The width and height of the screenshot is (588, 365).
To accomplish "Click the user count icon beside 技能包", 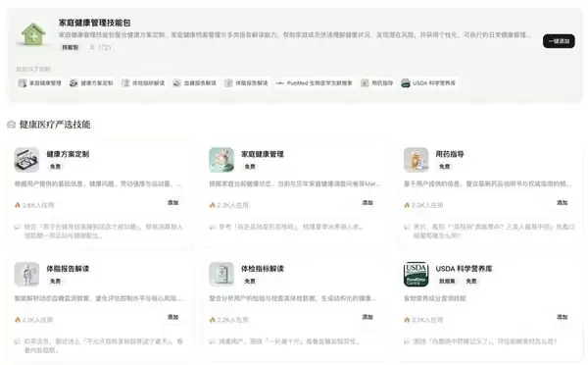I will 92,47.
